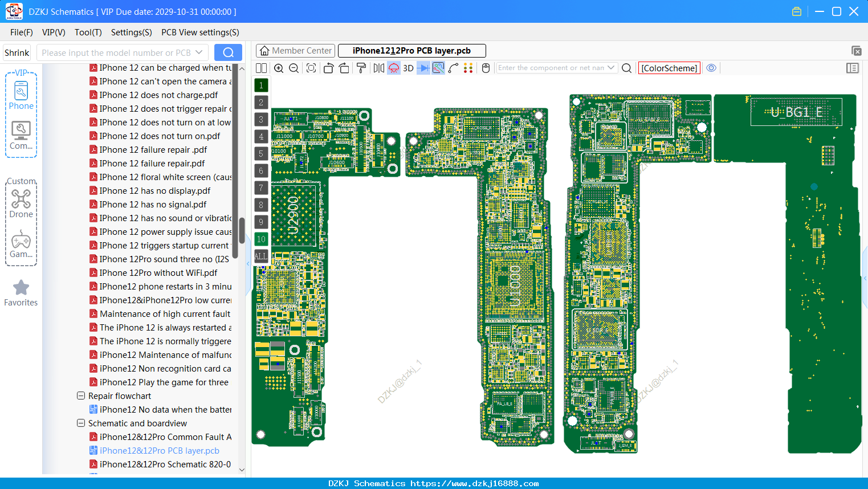The height and width of the screenshot is (489, 868).
Task: Open the ColorScheme button
Action: point(669,68)
